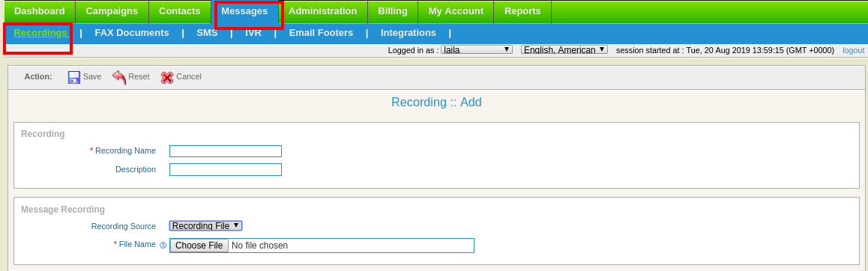Select the Administration tab

(323, 12)
